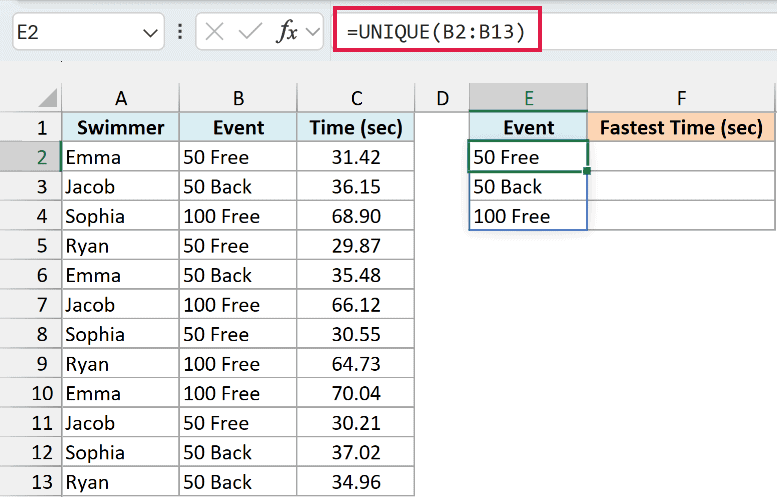The image size is (777, 497).
Task: Select cell B4 with 100 Free
Action: click(238, 216)
